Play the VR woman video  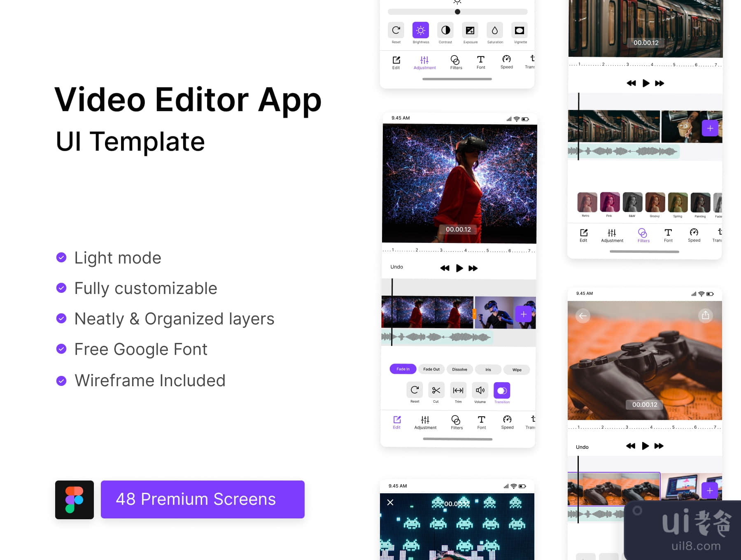(x=459, y=268)
